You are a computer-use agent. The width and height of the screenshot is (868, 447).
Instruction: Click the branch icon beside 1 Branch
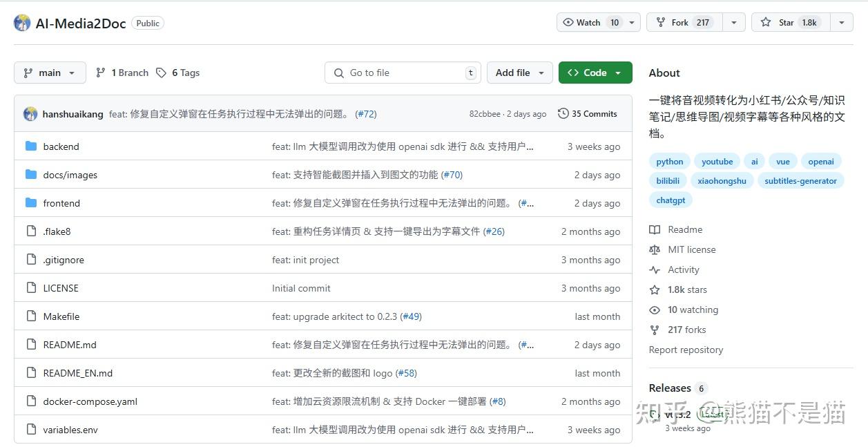(x=101, y=73)
